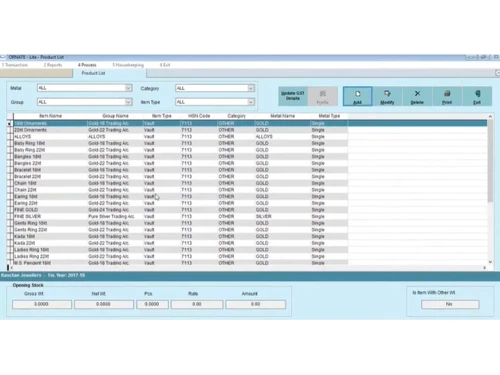Select the Ladies Ring 22kt item

32,257
